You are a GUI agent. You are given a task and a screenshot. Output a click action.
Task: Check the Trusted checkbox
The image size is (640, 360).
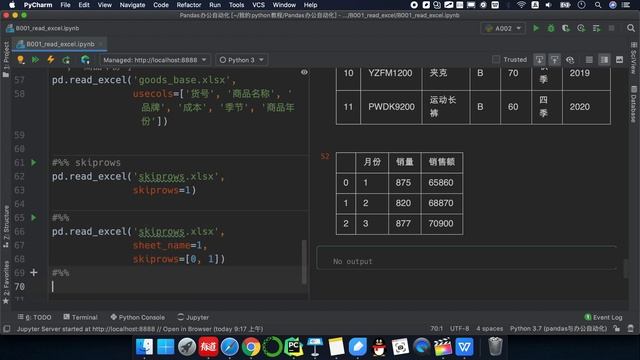[x=496, y=60]
